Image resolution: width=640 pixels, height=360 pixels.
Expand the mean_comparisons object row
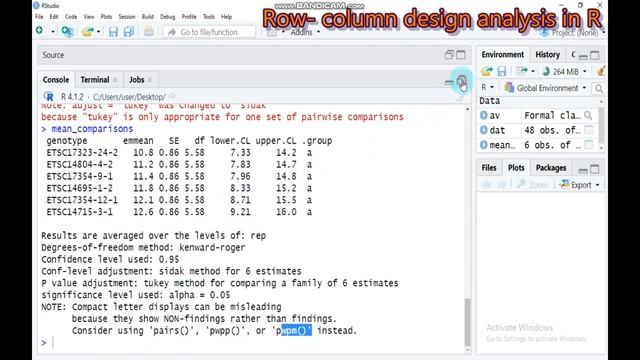pos(483,145)
